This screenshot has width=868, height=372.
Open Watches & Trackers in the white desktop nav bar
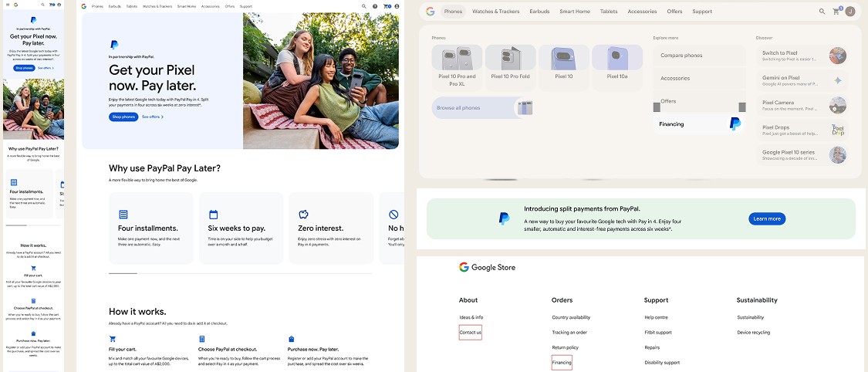[x=157, y=7]
